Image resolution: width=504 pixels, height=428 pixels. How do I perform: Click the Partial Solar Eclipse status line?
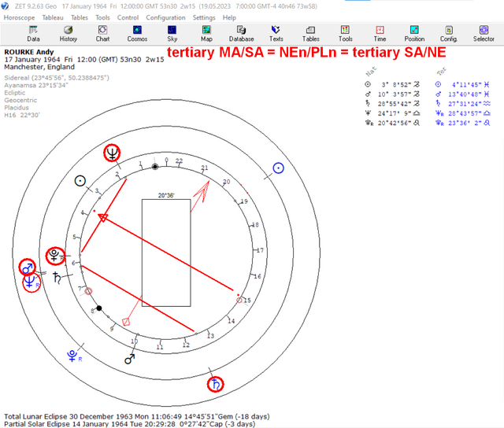coord(129,424)
